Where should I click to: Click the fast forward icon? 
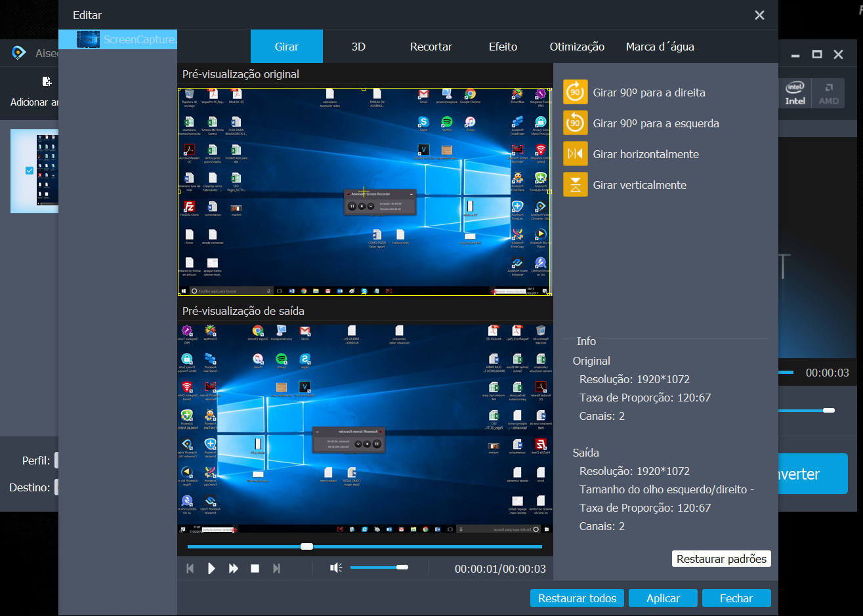[233, 569]
